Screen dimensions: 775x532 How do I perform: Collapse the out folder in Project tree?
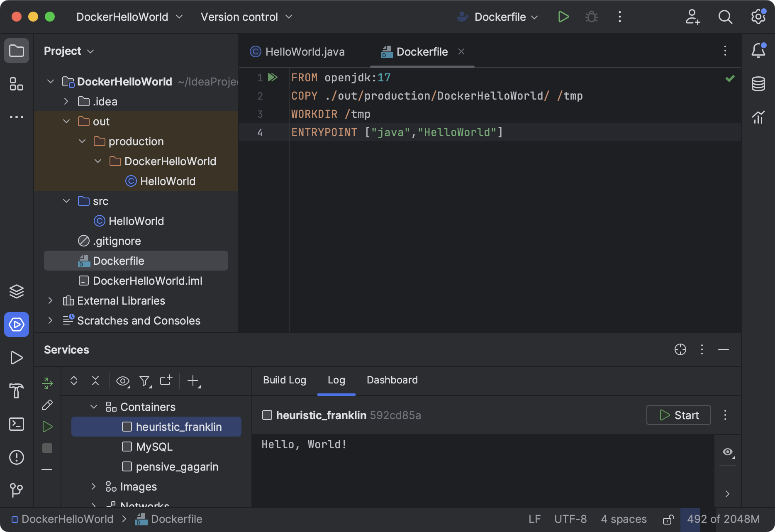pyautogui.click(x=66, y=121)
